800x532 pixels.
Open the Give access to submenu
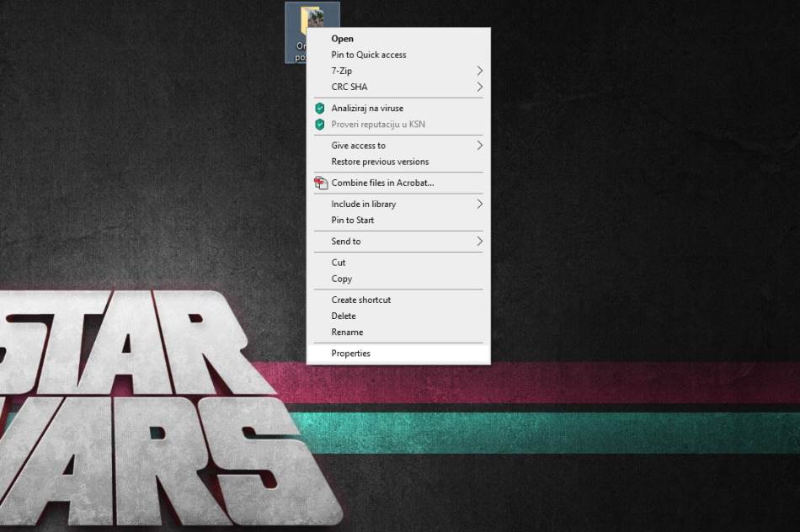click(x=480, y=146)
